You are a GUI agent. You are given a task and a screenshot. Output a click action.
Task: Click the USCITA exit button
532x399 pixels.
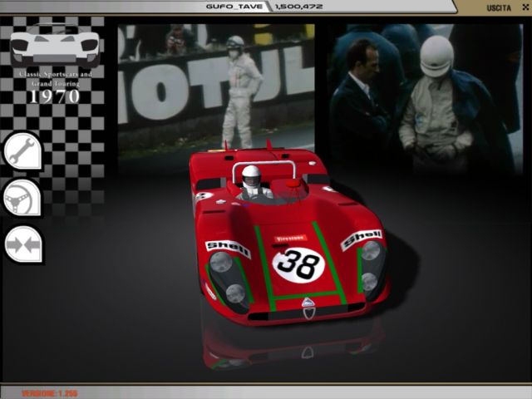(499, 7)
